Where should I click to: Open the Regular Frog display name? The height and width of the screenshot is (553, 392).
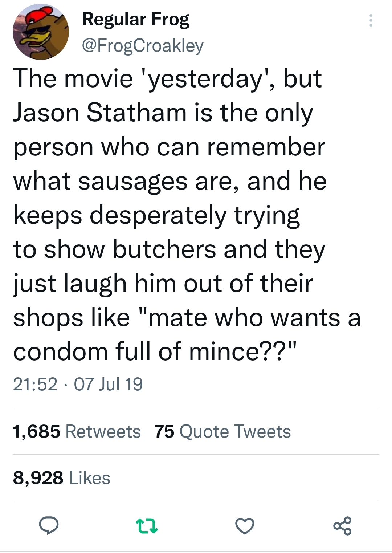135,19
